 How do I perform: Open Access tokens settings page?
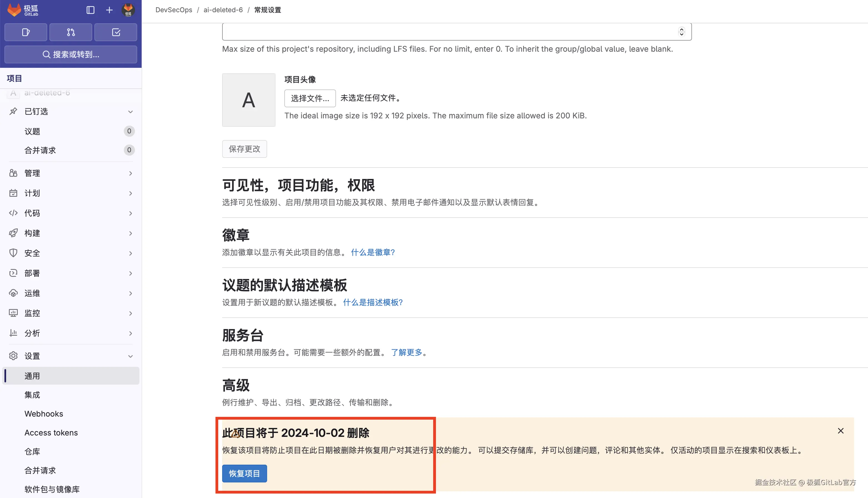(x=51, y=432)
